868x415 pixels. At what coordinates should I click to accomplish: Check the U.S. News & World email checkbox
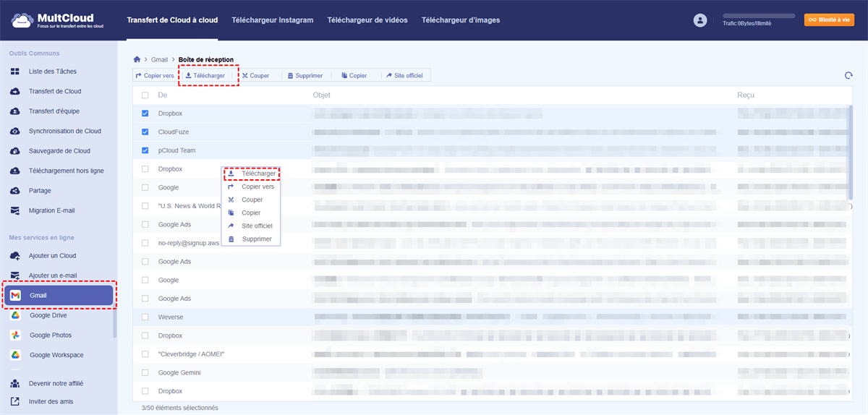(145, 206)
